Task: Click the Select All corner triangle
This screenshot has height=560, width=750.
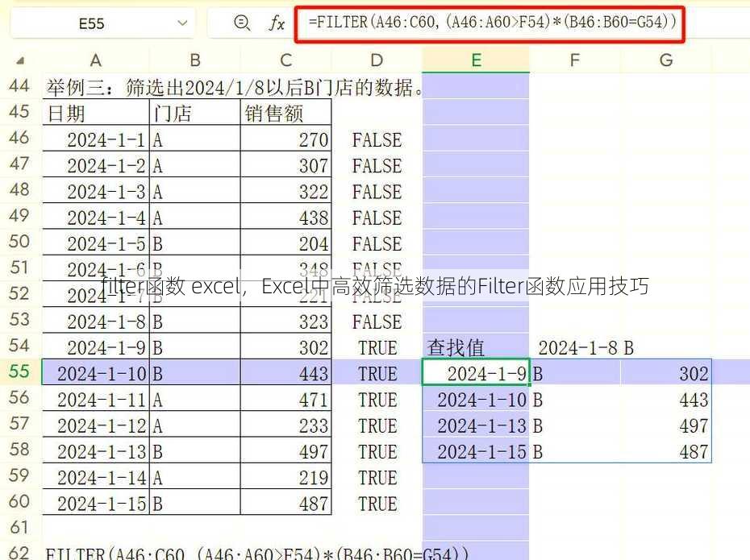Action: tap(20, 60)
